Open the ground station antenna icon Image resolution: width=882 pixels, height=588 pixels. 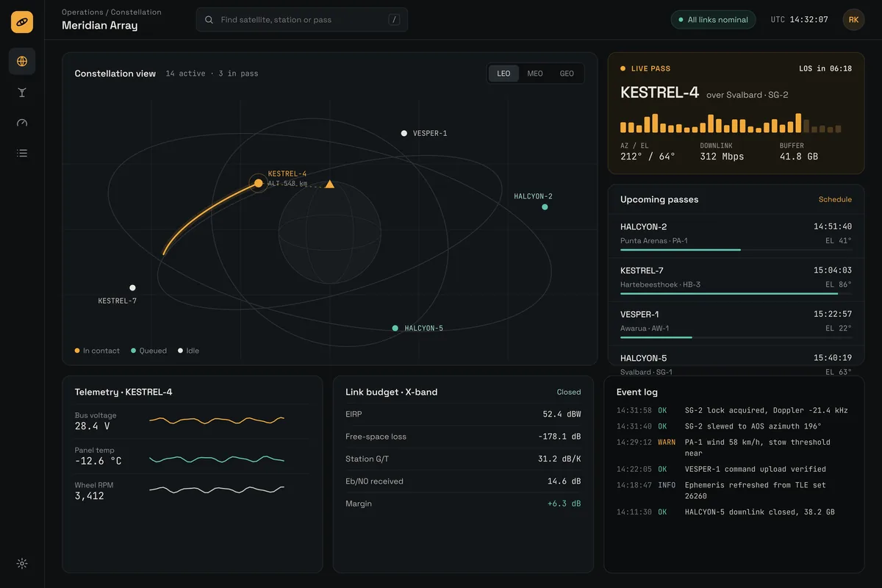tap(22, 92)
